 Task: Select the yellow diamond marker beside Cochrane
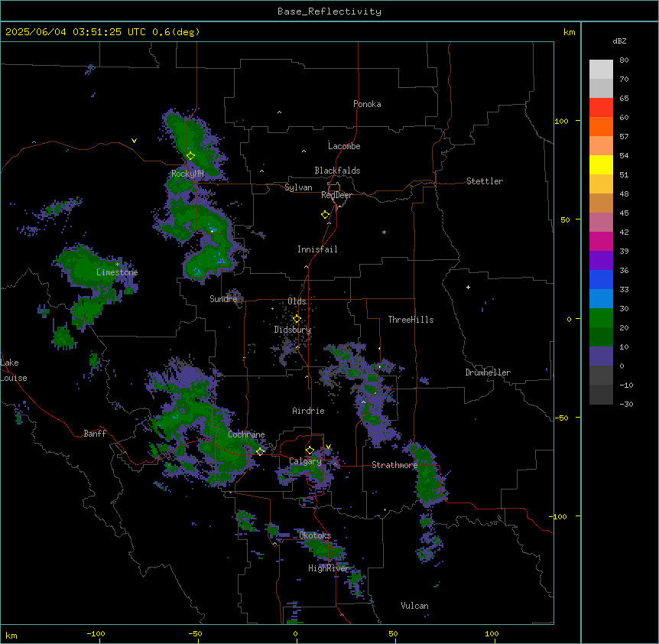coord(260,451)
